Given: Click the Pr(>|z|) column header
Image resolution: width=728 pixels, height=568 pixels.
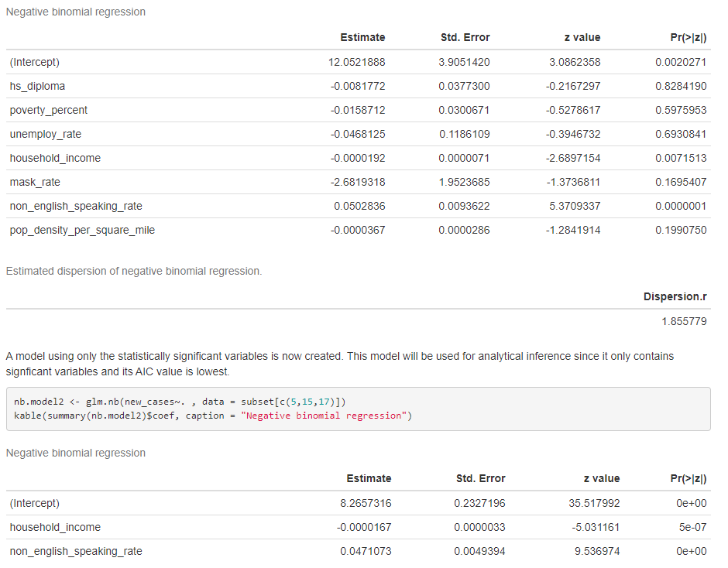Looking at the screenshot, I should click(x=690, y=37).
